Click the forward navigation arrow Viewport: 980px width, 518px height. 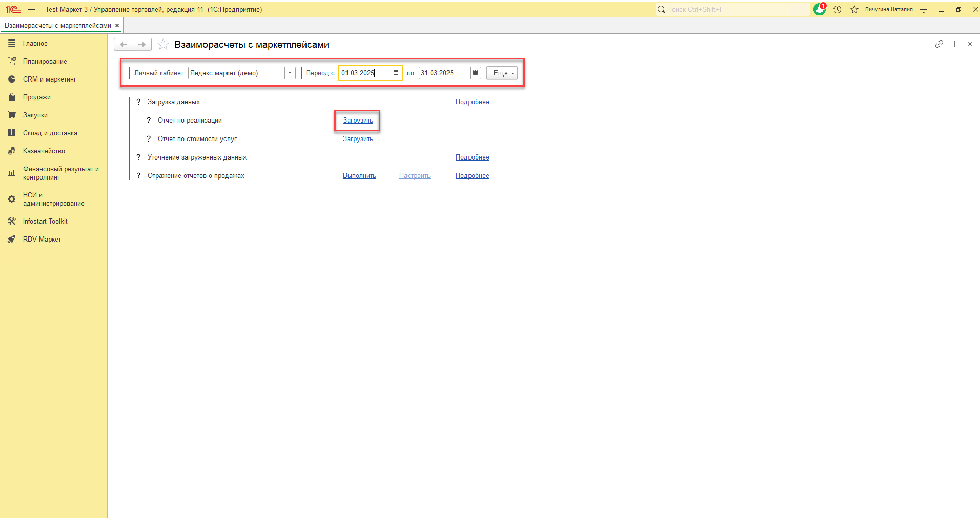pos(142,45)
